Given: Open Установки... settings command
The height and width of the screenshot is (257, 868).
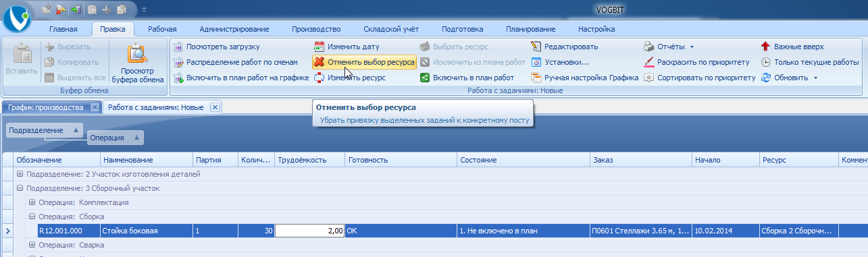Looking at the screenshot, I should click(x=560, y=62).
